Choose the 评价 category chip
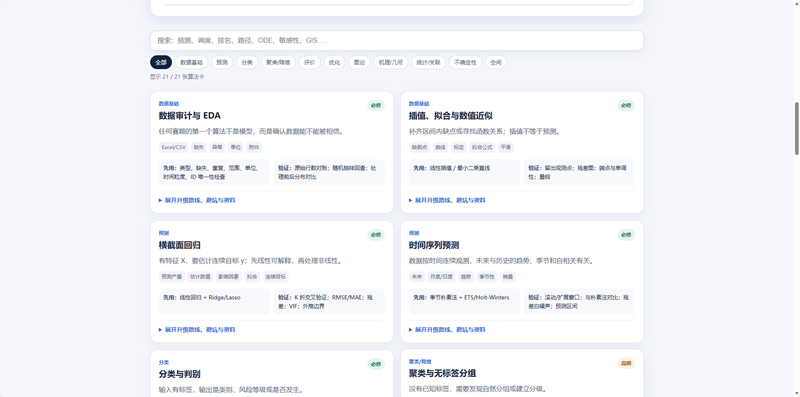The height and width of the screenshot is (397, 800). (310, 62)
